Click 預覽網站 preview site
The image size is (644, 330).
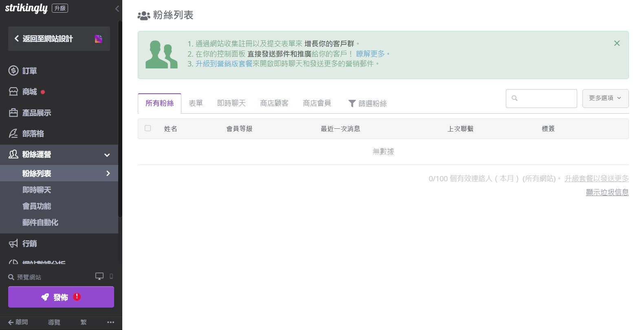pyautogui.click(x=29, y=277)
